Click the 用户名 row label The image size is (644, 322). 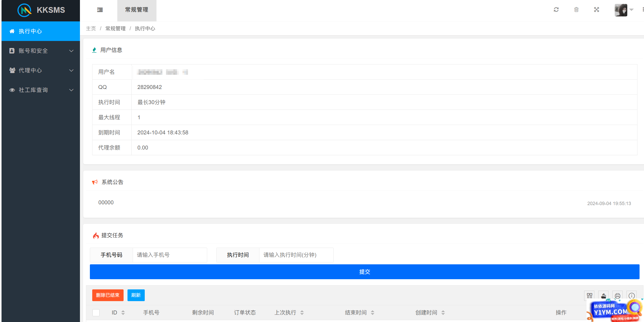pyautogui.click(x=106, y=72)
